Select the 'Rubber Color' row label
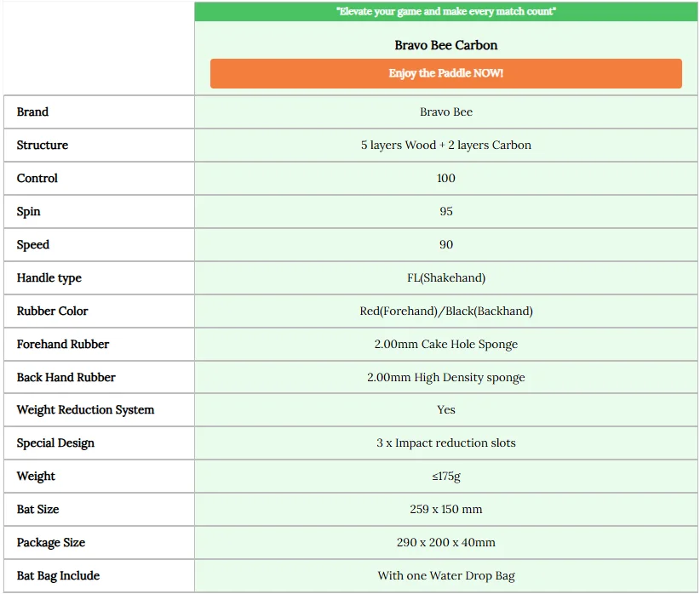 (x=52, y=311)
